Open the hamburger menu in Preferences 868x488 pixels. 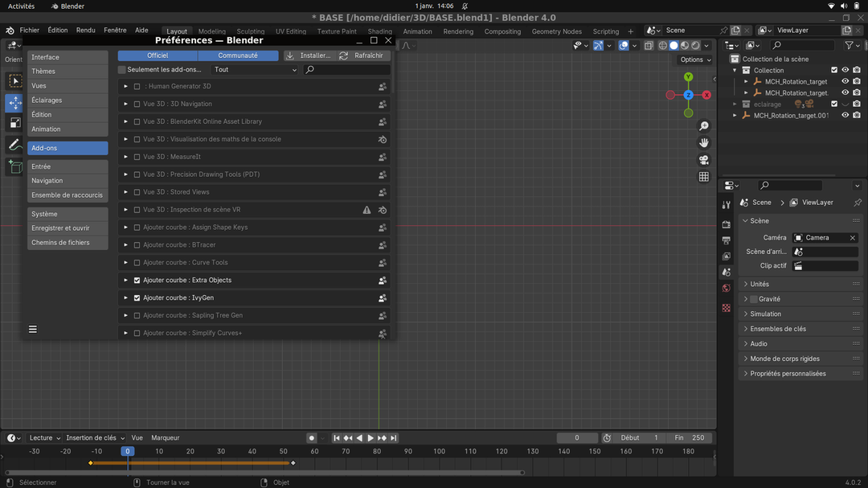[x=33, y=329]
